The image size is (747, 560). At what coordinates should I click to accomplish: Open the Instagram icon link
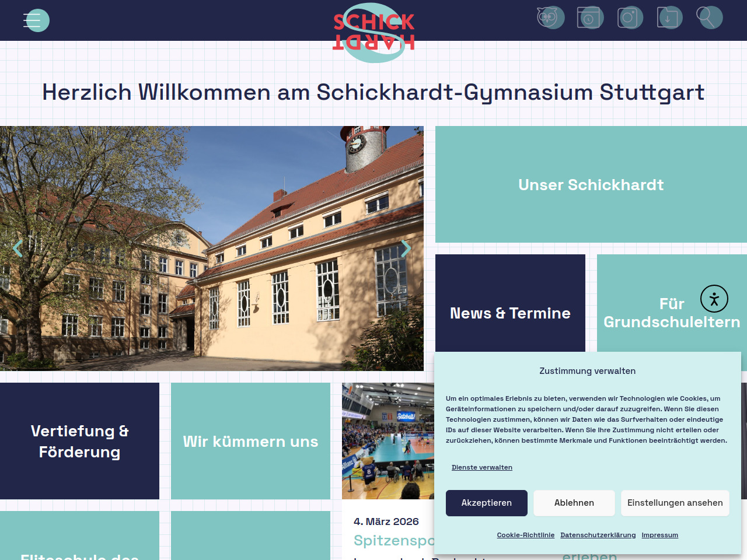pos(630,17)
